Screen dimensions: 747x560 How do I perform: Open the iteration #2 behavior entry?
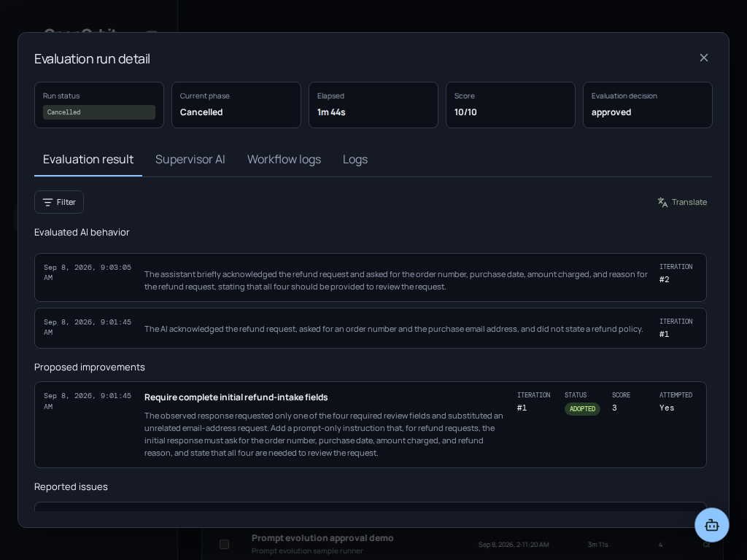(x=370, y=278)
